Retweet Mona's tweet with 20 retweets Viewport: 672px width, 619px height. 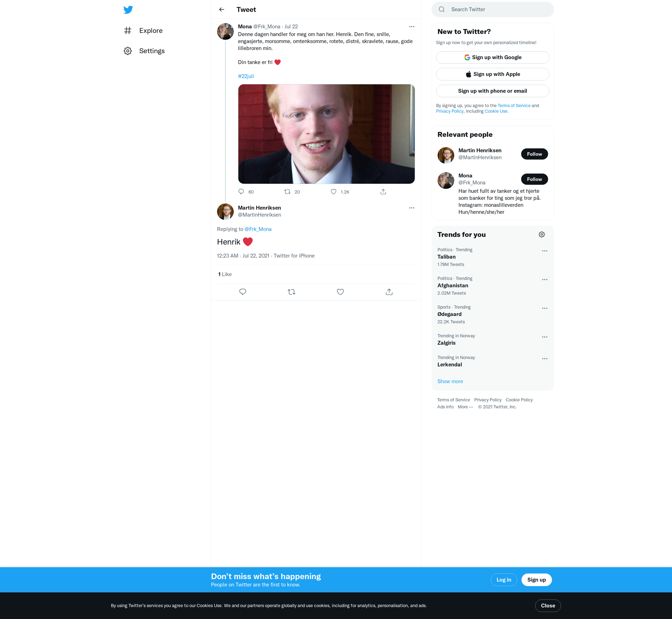click(287, 192)
